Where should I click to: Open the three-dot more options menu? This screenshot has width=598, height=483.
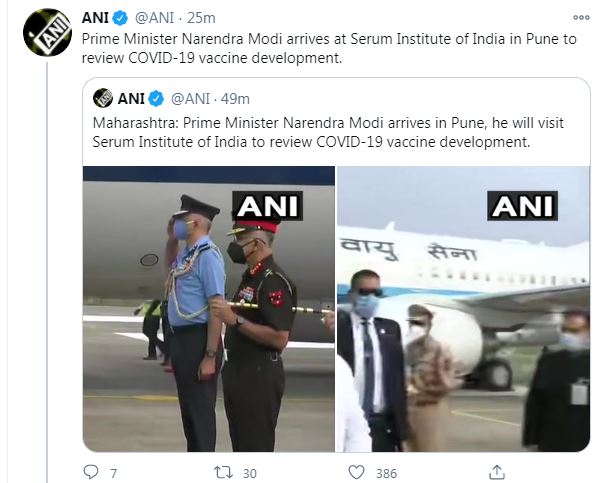pos(581,18)
